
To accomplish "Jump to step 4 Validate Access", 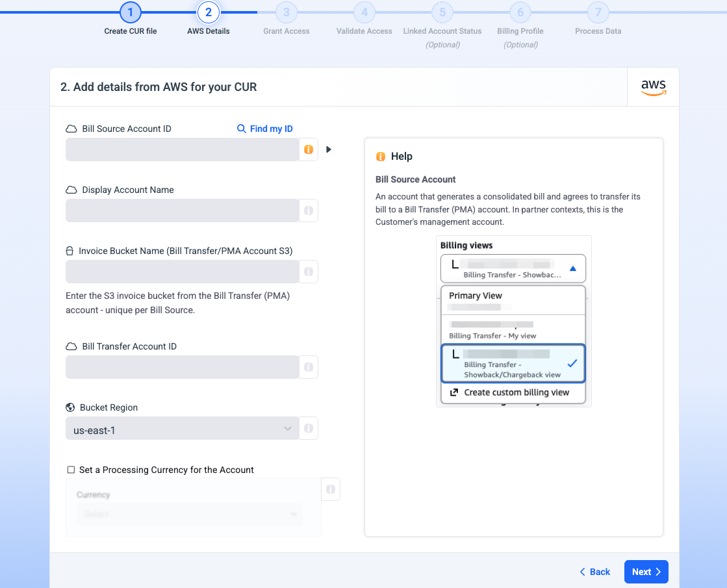I will pos(364,12).
